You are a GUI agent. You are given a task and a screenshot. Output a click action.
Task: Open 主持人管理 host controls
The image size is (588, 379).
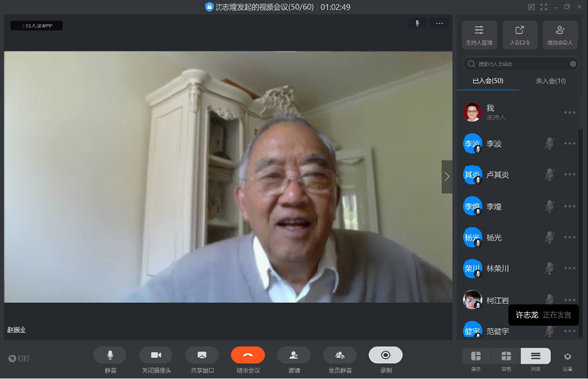(x=479, y=35)
